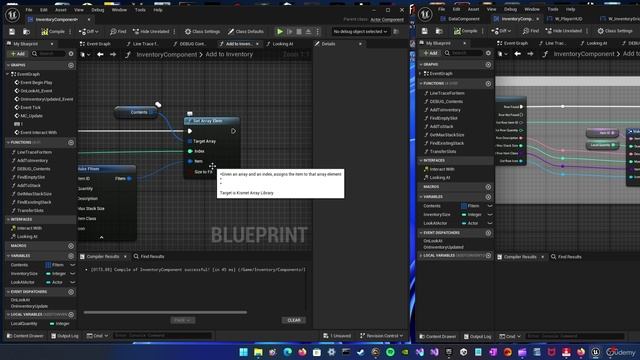
Task: Open Find in left window toolbar
Action: [x=118, y=31]
